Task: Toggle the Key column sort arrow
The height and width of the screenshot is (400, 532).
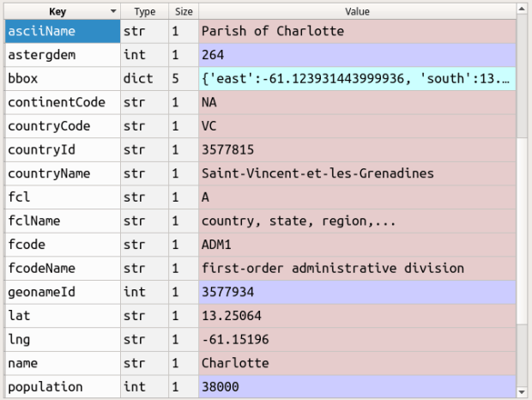Action: tap(113, 11)
